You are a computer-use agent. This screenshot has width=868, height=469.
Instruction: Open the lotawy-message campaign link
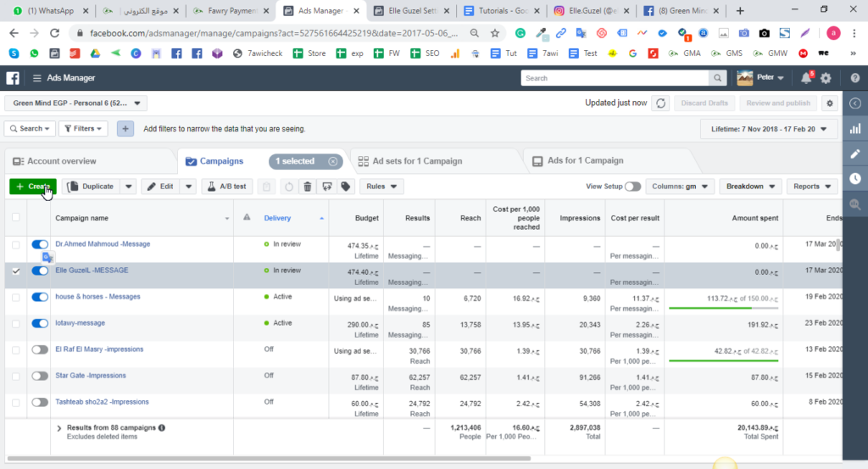coord(81,323)
